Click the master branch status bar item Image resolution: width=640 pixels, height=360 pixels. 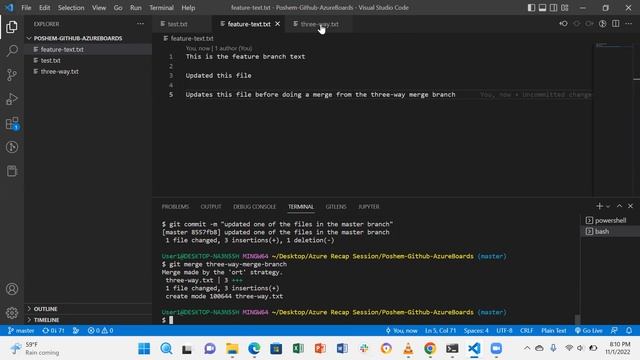pos(21,331)
